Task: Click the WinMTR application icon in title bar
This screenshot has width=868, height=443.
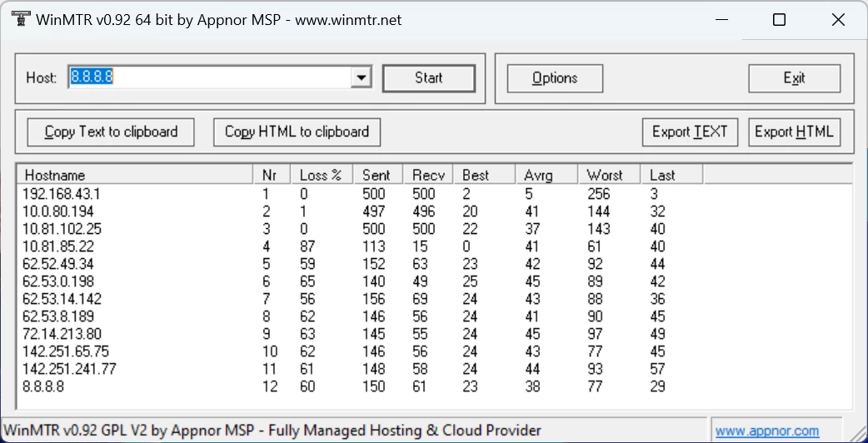Action: point(19,19)
